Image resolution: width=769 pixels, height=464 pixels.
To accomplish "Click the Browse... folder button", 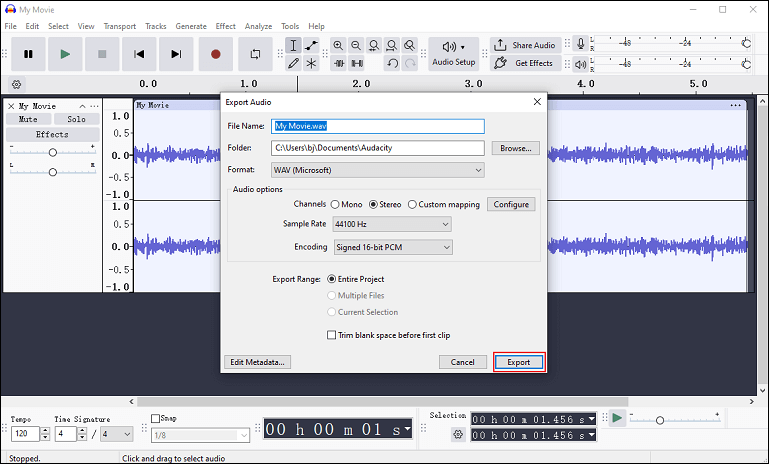I will (x=515, y=148).
